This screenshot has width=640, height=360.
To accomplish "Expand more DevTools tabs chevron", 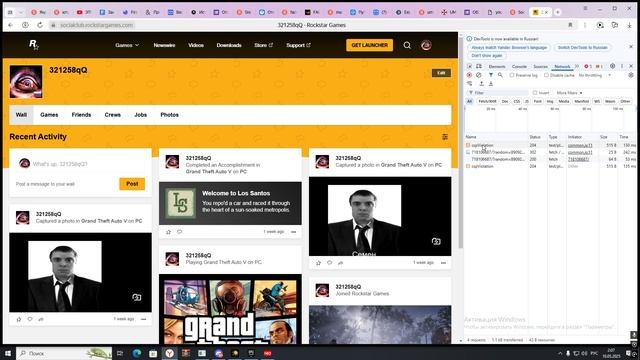I will 577,66.
